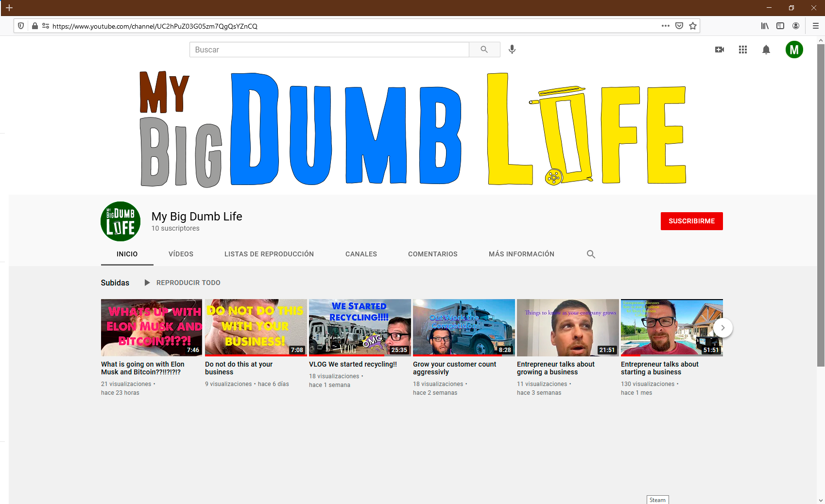Viewport: 825px width, 504px height.
Task: Open the COMENTARIOS tab
Action: [433, 254]
